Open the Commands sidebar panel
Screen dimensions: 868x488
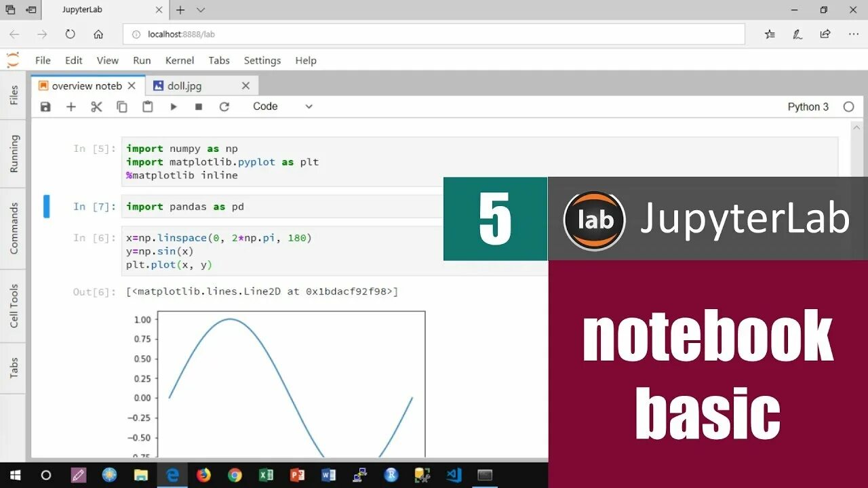[x=14, y=228]
